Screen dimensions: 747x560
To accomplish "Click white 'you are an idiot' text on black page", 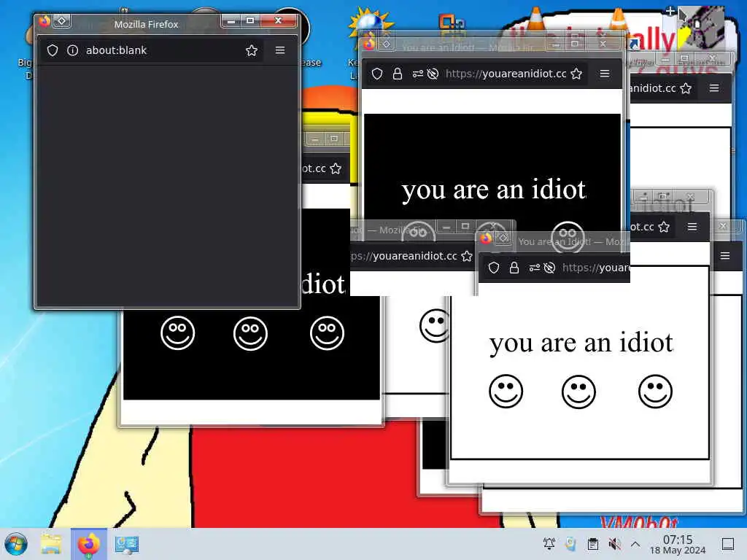I will 494,190.
